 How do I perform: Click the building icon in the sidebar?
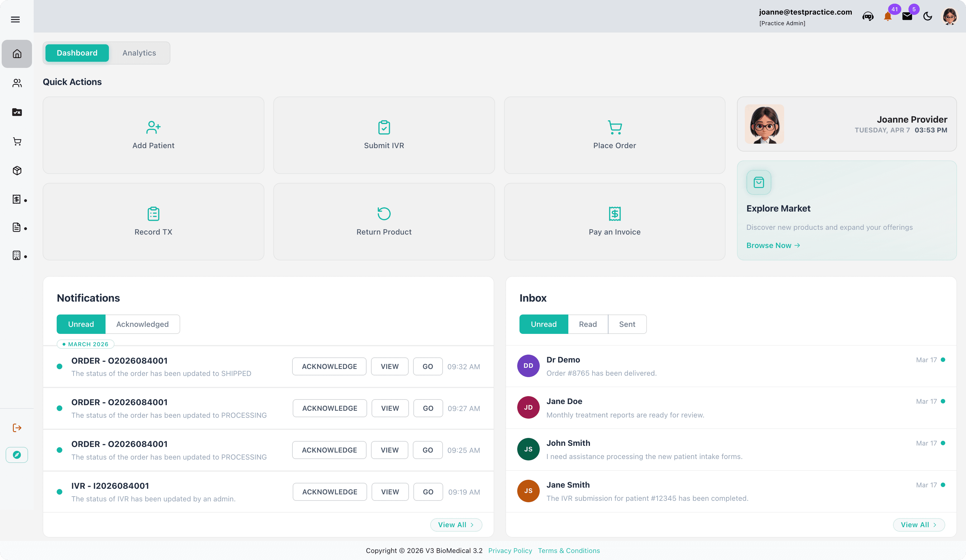point(17,255)
